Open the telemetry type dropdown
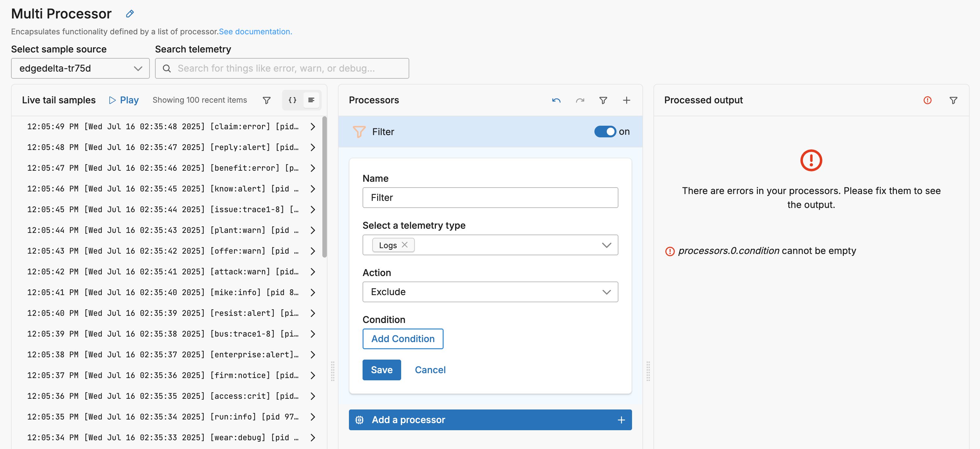The height and width of the screenshot is (449, 980). pyautogui.click(x=606, y=245)
